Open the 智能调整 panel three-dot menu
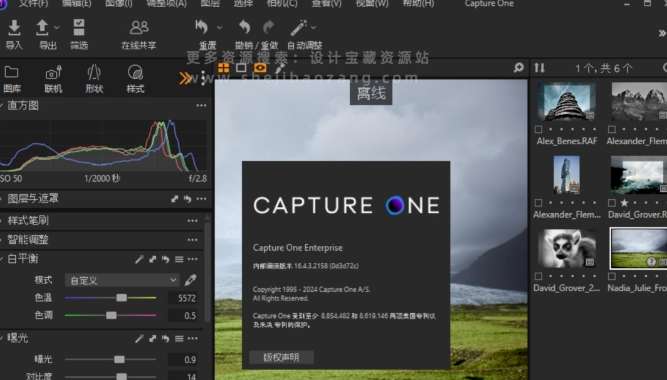 192,240
